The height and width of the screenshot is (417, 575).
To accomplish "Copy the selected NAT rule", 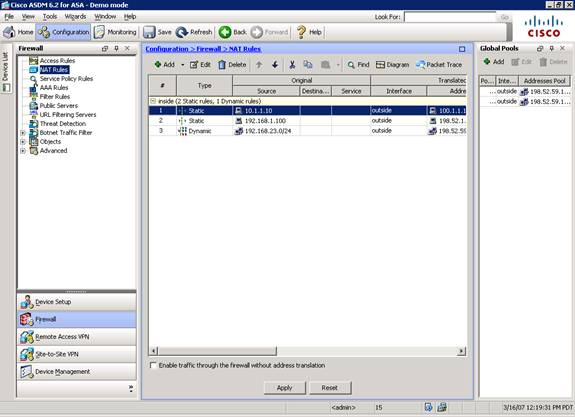I will point(308,65).
